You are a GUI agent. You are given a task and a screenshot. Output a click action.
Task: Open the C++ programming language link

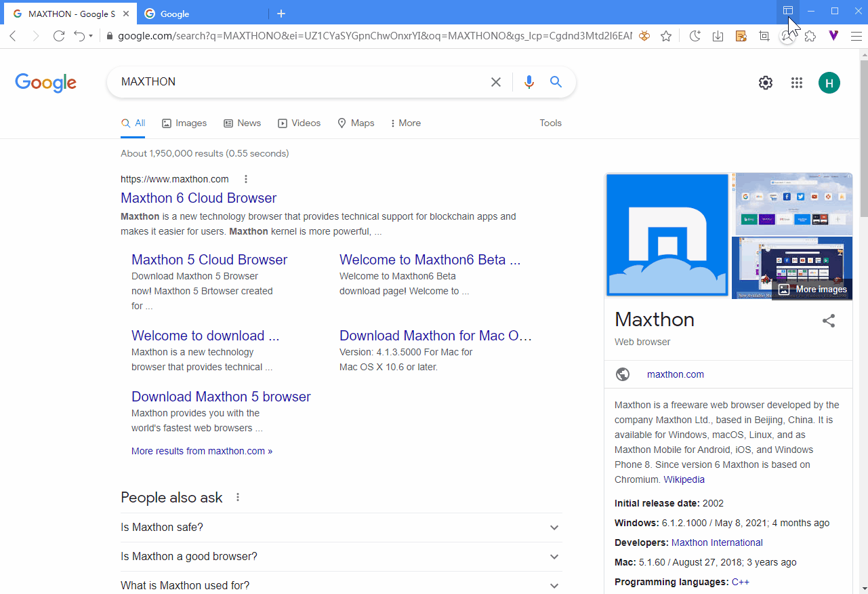[741, 582]
